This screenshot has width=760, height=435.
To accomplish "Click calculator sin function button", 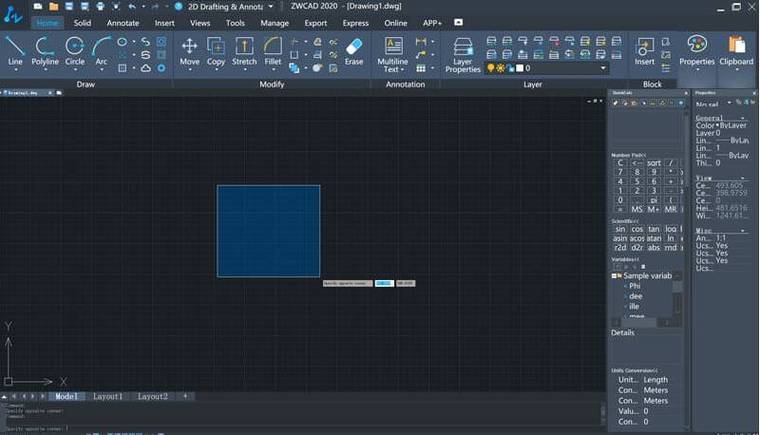I will pos(620,229).
